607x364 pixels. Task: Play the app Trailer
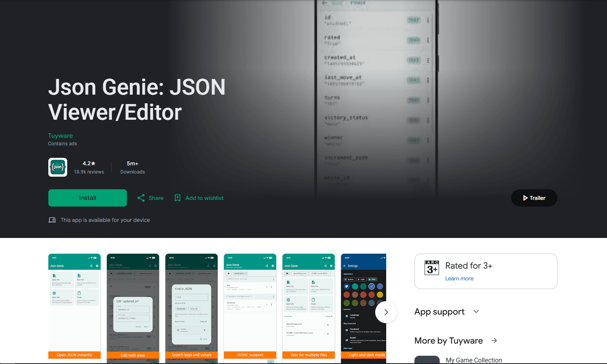(534, 198)
